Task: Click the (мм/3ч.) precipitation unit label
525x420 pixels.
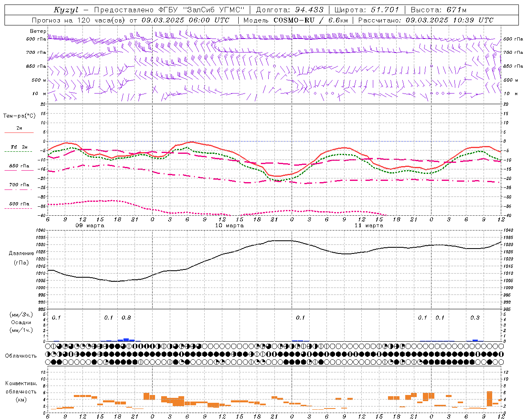Action: pos(21,315)
